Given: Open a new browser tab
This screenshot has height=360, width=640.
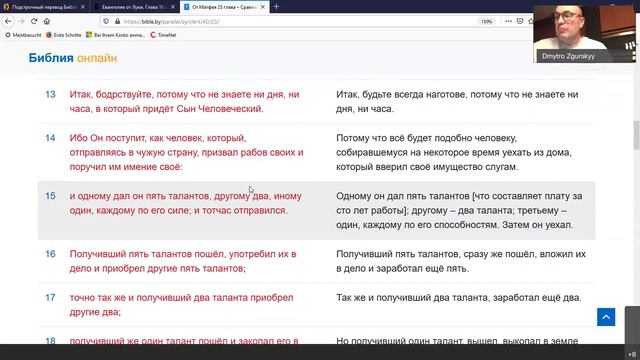Looking at the screenshot, I should 276,7.
